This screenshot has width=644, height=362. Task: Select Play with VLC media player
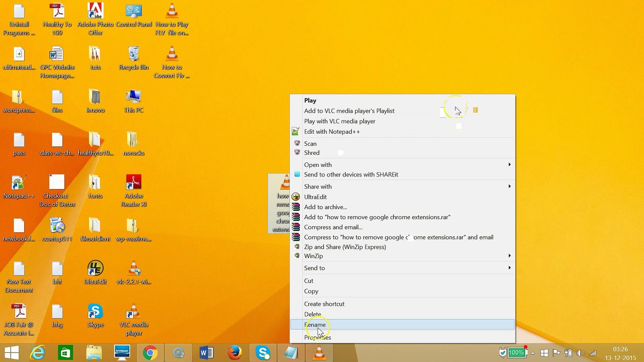pyautogui.click(x=403, y=121)
